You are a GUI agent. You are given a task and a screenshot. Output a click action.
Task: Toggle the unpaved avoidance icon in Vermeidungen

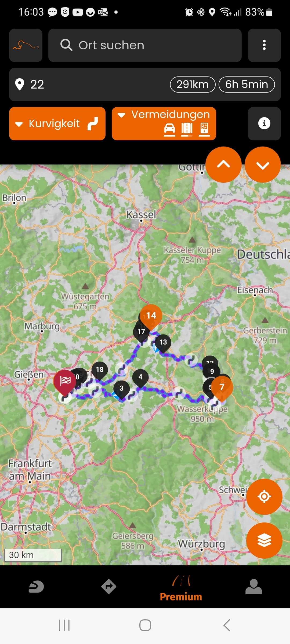(x=204, y=129)
